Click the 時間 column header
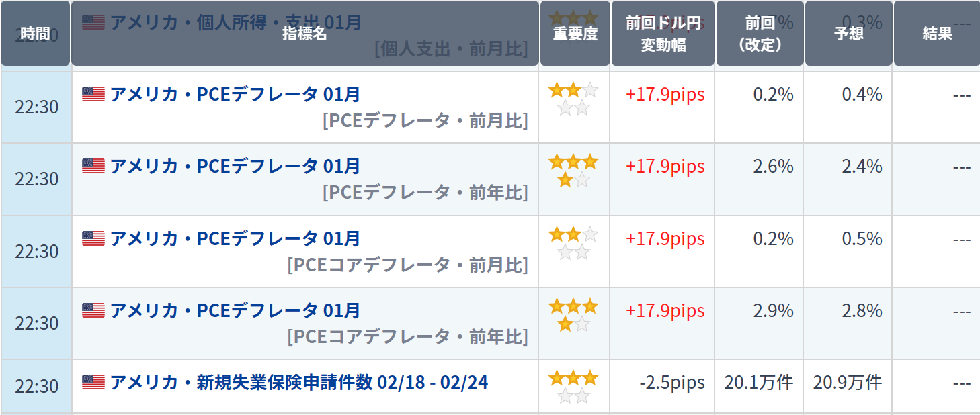This screenshot has width=980, height=415. point(35,34)
